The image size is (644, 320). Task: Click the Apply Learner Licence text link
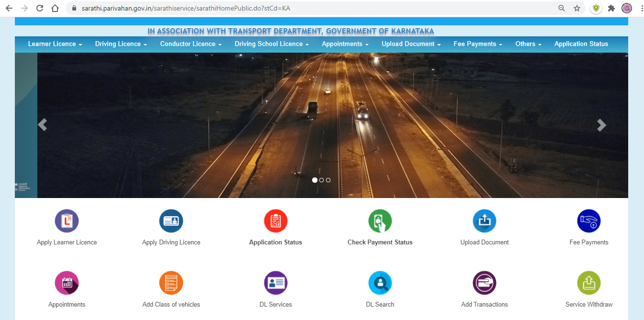pos(67,243)
